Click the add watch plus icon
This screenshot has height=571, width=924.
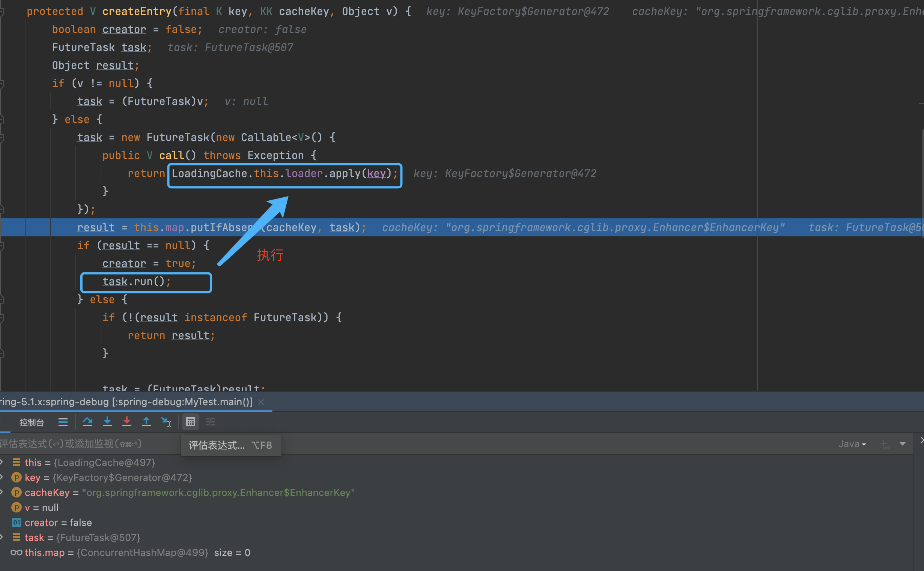pos(884,444)
